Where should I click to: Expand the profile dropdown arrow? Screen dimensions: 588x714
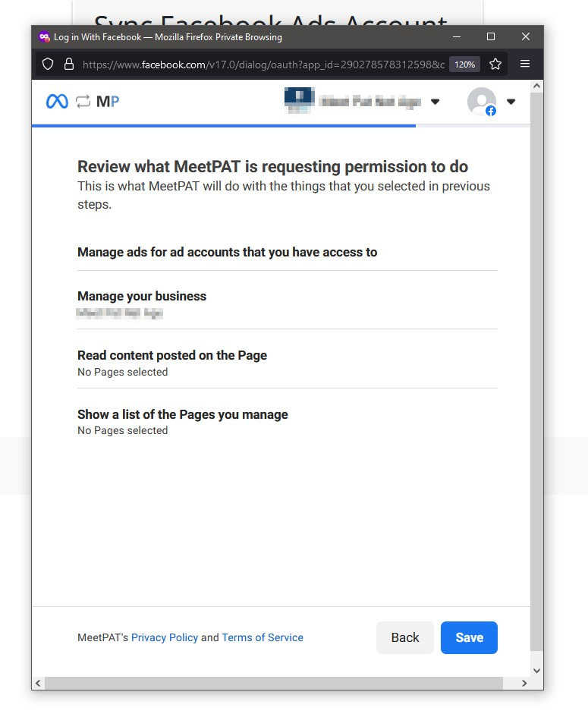tap(511, 102)
